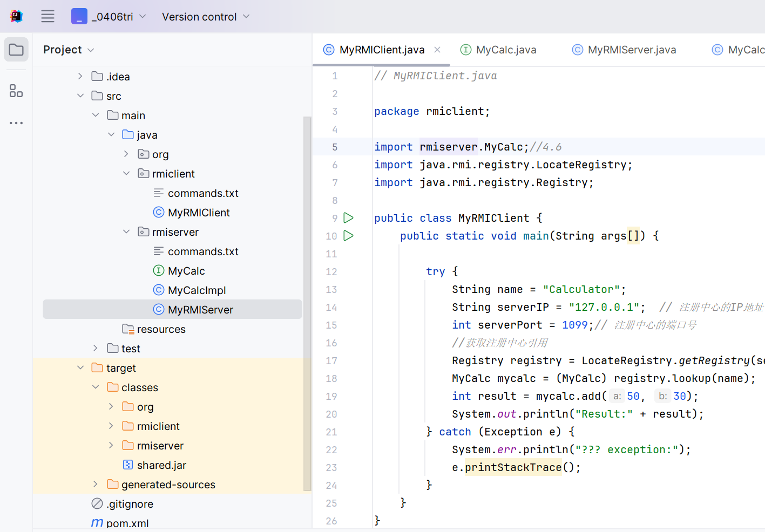
Task: Click the MyCalc interface icon in rmiserver
Action: coord(159,270)
